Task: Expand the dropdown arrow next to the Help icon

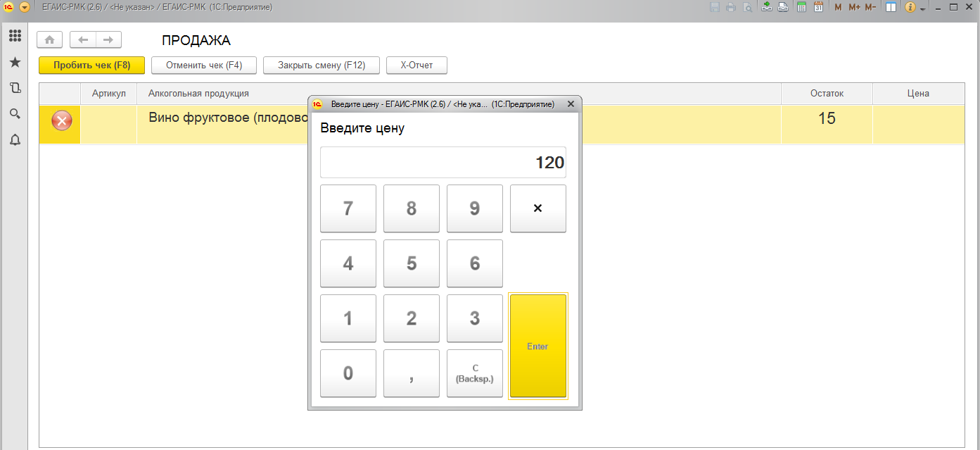Action: tap(922, 8)
